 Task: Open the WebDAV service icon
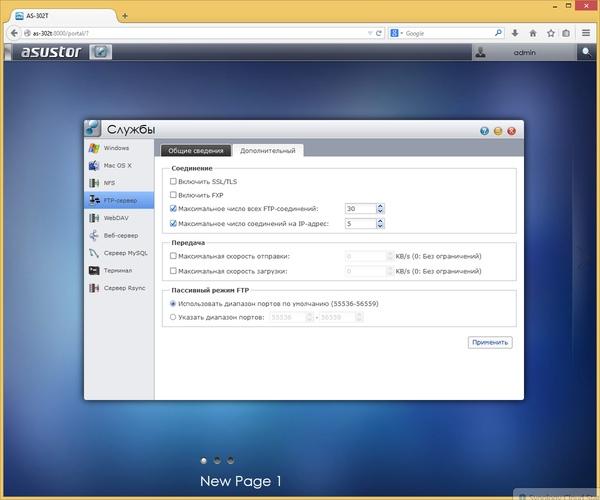(94, 218)
